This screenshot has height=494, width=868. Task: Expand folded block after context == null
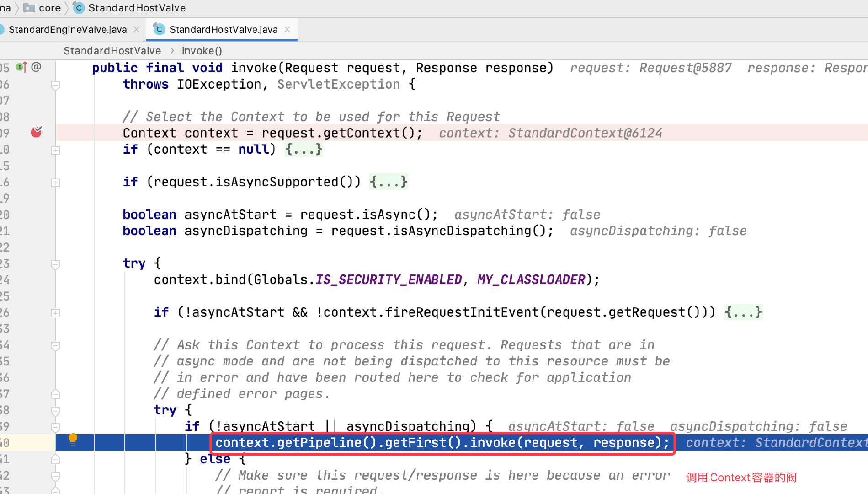coord(304,149)
